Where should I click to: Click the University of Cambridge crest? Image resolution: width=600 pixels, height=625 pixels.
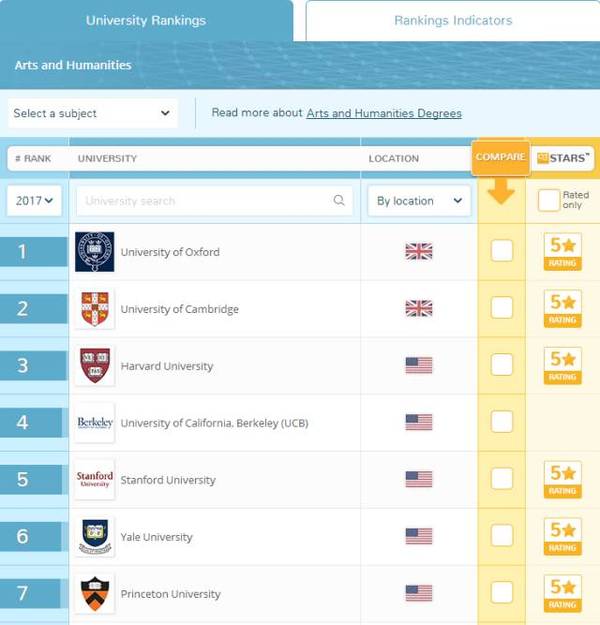pos(94,309)
